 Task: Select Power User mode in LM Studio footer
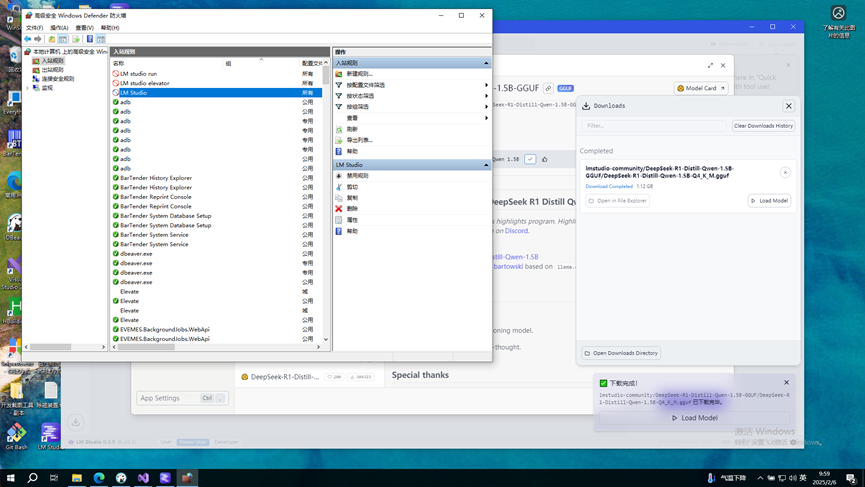point(193,442)
